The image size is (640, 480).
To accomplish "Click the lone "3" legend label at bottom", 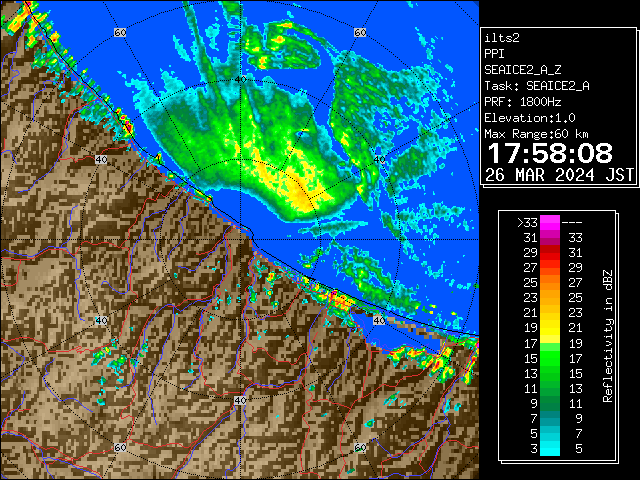I will point(534,449).
